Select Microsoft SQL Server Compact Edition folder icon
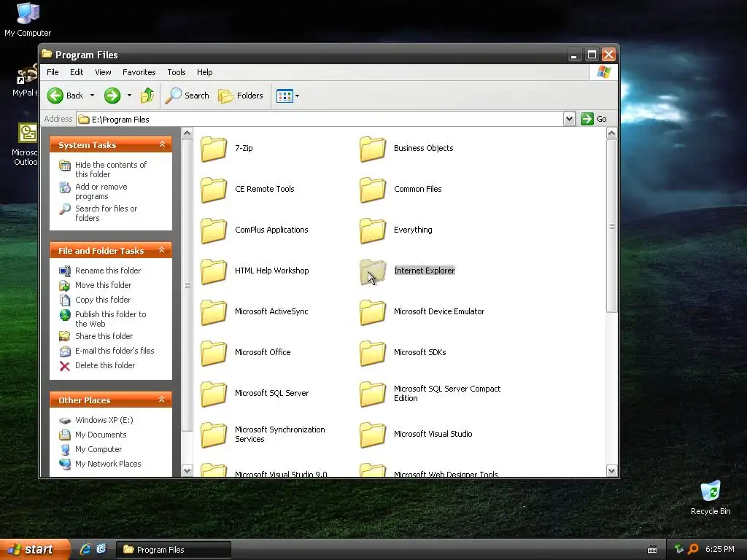 [x=373, y=394]
